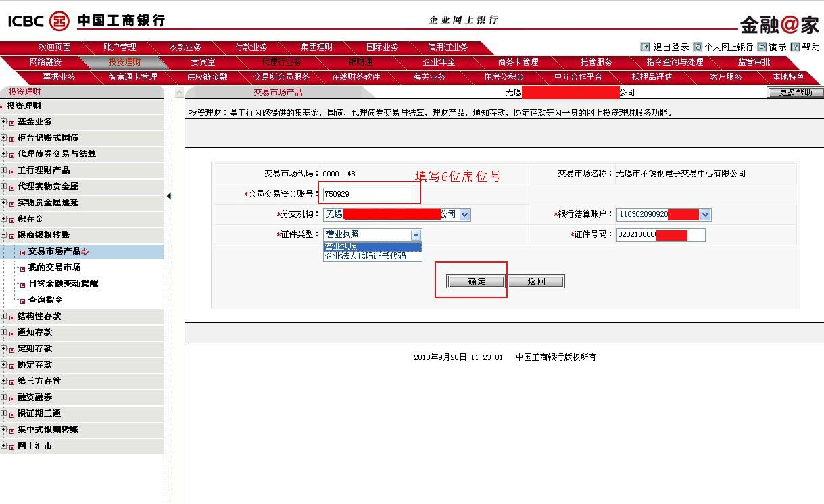Viewport: 824px width, 504px height.
Task: Click the exit login icon
Action: 645,47
